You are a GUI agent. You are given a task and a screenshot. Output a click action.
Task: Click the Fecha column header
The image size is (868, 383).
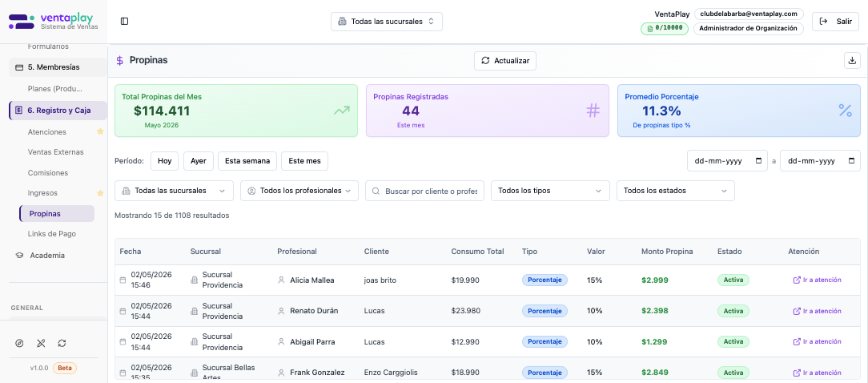pyautogui.click(x=130, y=251)
